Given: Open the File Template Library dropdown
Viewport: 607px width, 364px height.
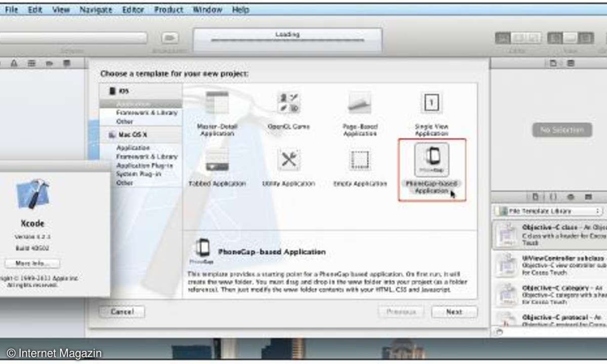Looking at the screenshot, I should point(548,211).
